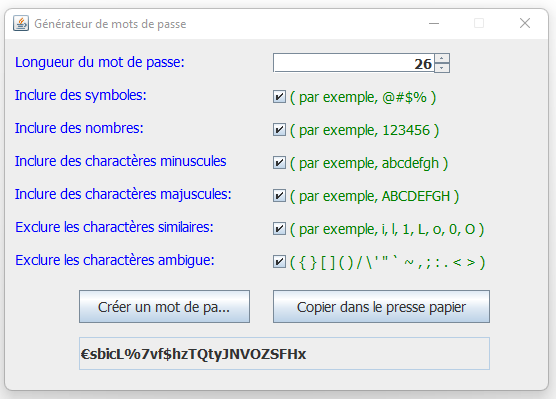This screenshot has width=556, height=399.
Task: Uncheck the caractères minuscules checkbox
Action: (279, 163)
